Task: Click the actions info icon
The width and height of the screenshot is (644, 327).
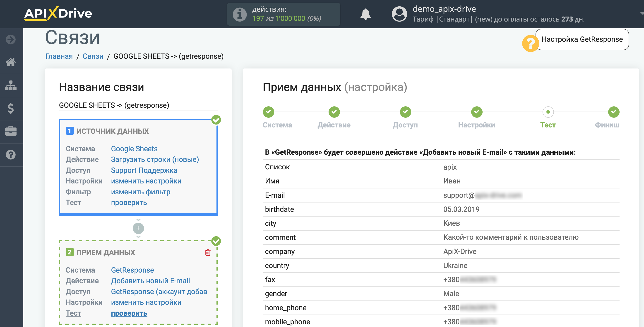Action: coord(240,14)
